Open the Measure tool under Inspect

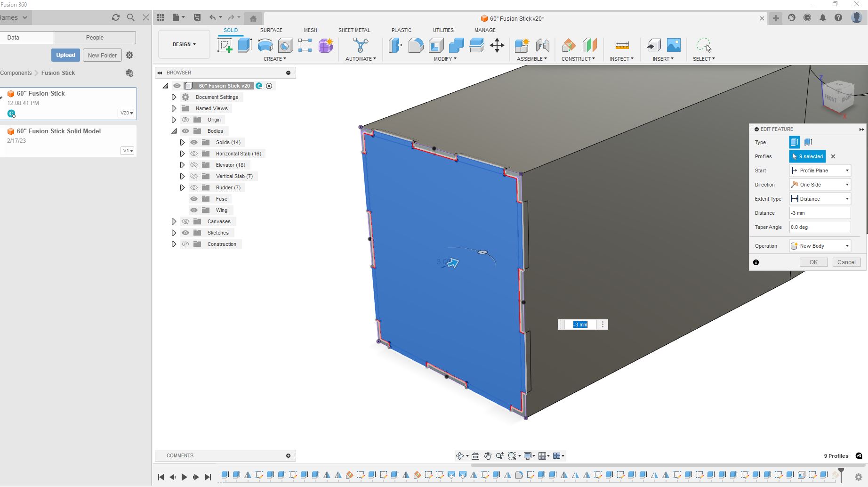pyautogui.click(x=622, y=45)
